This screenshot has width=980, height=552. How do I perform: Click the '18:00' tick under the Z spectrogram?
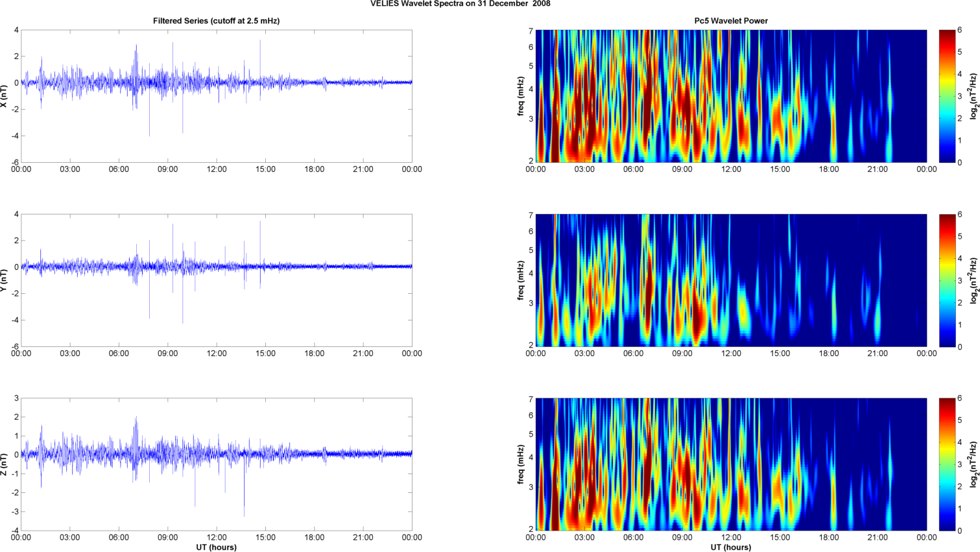(829, 538)
